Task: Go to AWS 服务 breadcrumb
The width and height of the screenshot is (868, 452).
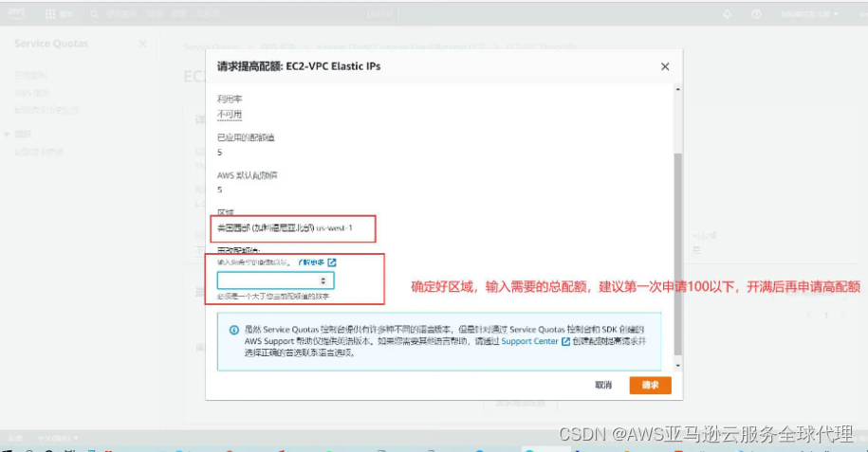Action: 278,47
